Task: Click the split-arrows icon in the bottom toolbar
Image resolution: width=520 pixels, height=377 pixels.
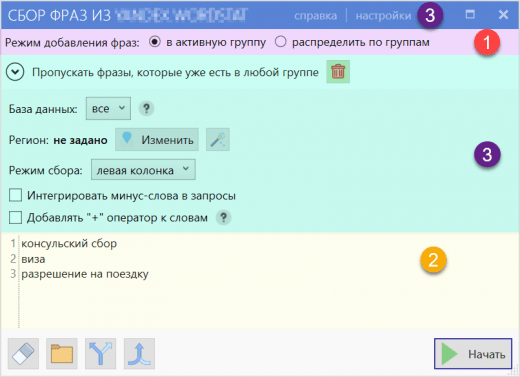Action: tap(100, 353)
